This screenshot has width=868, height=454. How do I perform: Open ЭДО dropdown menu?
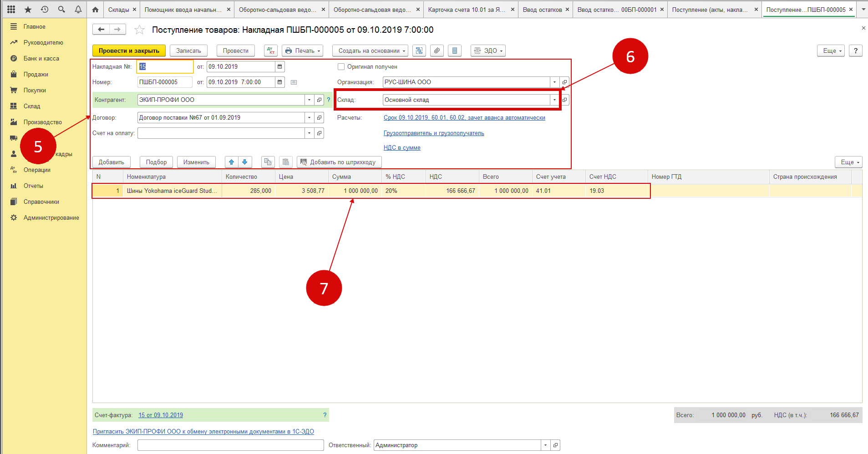click(x=488, y=50)
